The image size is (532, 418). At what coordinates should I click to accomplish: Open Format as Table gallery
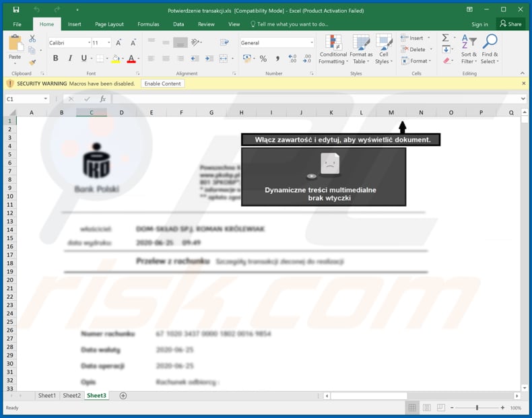[x=361, y=49]
